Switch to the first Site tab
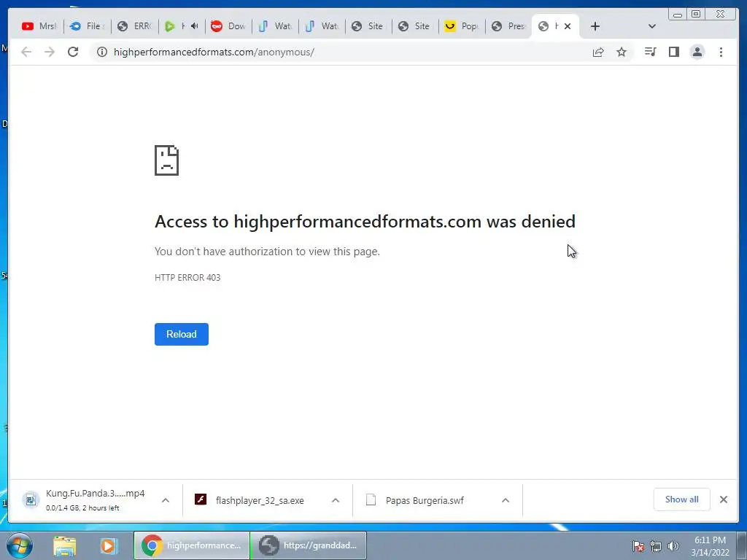The height and width of the screenshot is (560, 747). point(368,26)
